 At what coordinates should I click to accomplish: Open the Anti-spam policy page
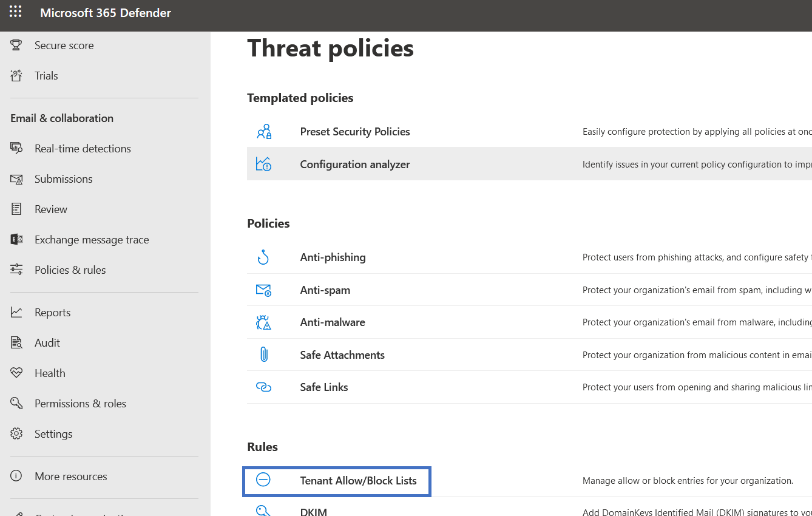(x=325, y=290)
